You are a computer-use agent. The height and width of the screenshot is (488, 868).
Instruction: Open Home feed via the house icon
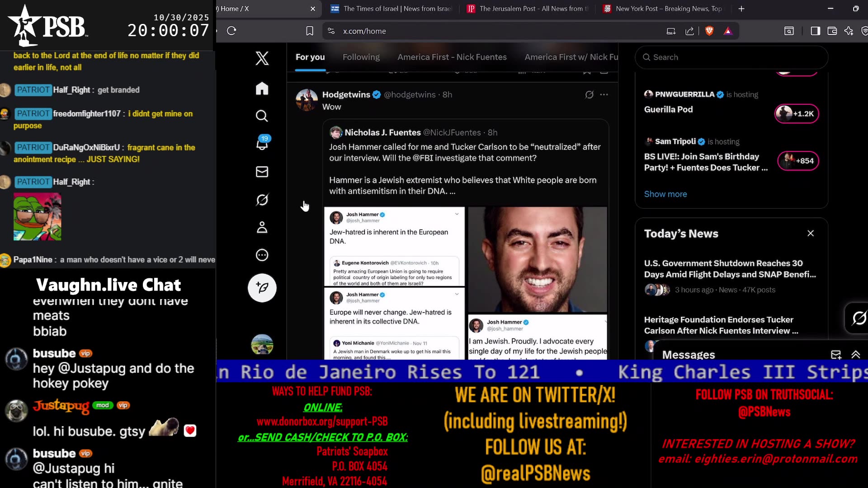tap(262, 89)
